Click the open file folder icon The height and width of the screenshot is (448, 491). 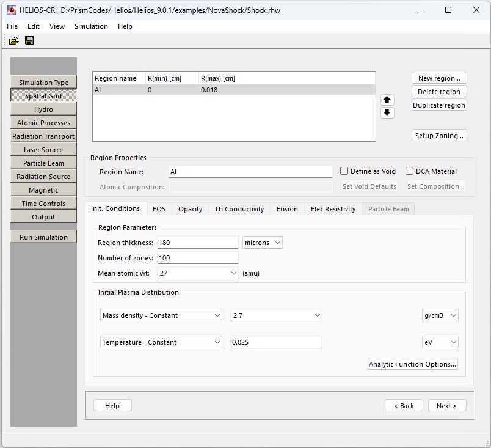(x=13, y=40)
